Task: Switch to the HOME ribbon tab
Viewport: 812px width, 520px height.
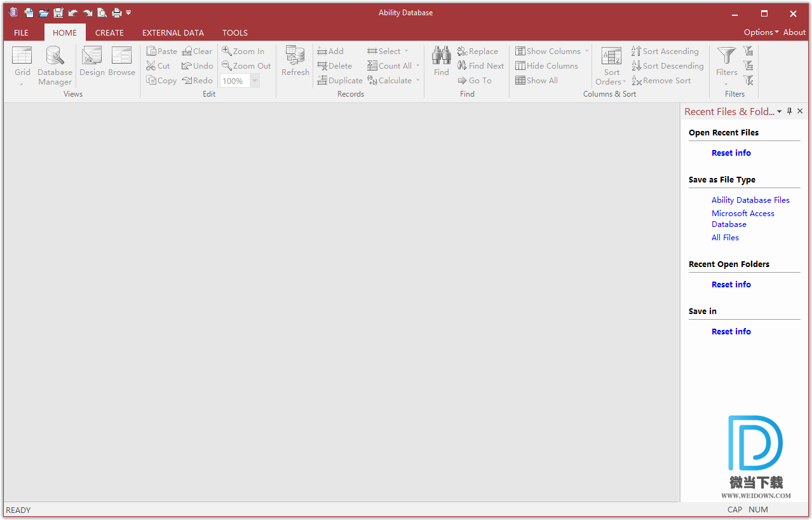Action: pyautogui.click(x=65, y=32)
